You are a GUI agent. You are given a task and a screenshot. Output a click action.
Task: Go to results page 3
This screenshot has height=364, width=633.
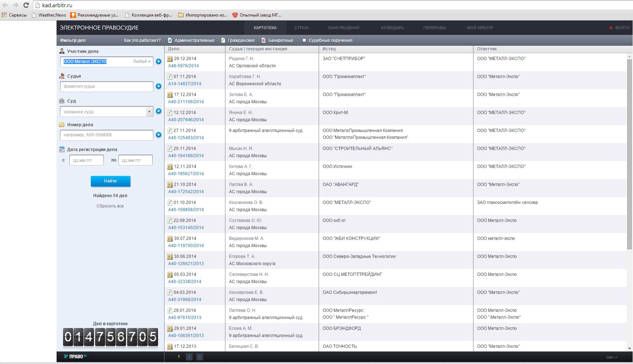click(x=199, y=357)
